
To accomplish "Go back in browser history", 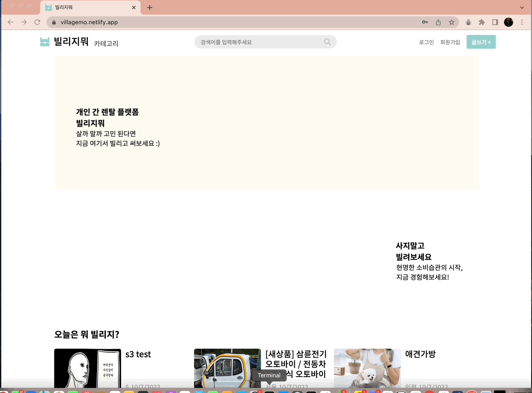I will [10, 22].
